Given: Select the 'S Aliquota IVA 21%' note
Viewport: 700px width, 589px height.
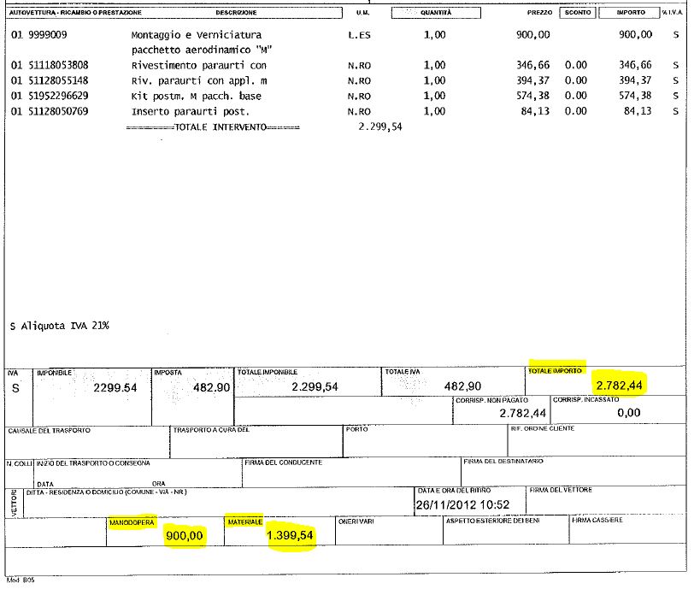Looking at the screenshot, I should pyautogui.click(x=59, y=326).
